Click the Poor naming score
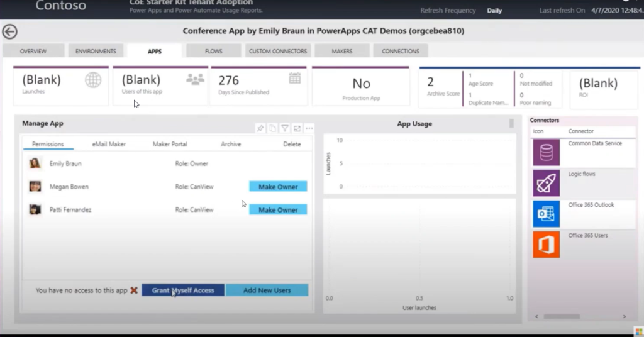This screenshot has width=644, height=337. pos(521,95)
